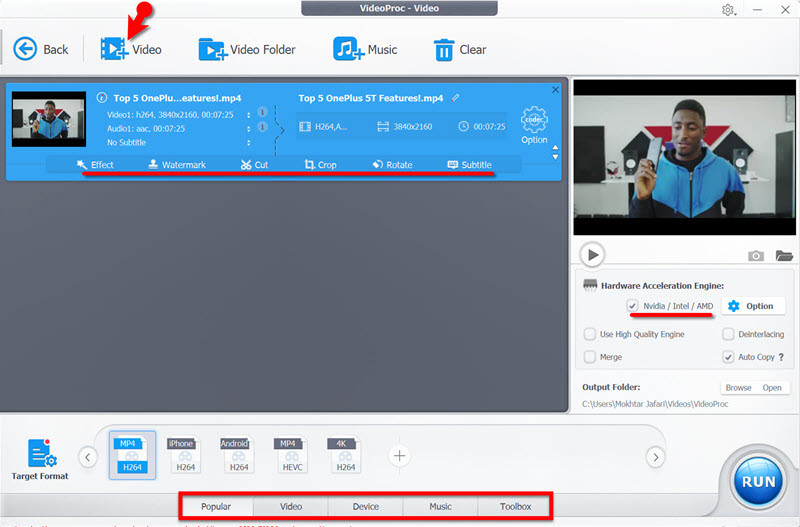Add a Watermark to the video

click(x=177, y=165)
